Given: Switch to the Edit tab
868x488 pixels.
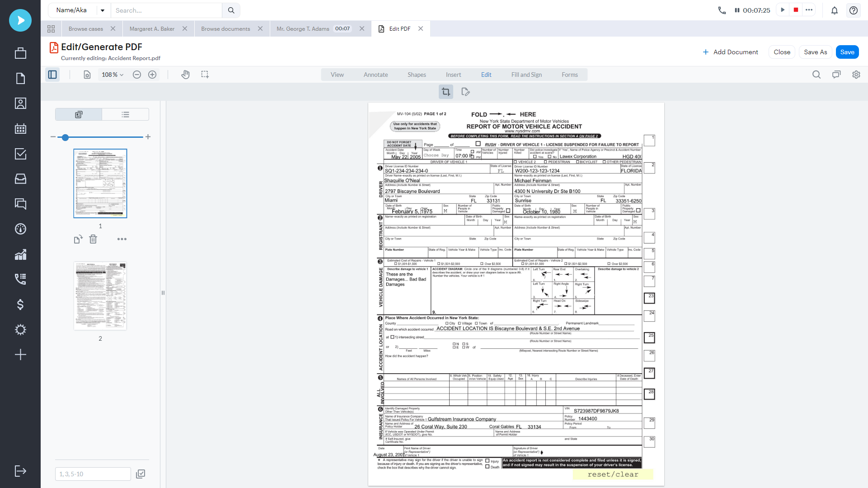Looking at the screenshot, I should click(x=487, y=75).
